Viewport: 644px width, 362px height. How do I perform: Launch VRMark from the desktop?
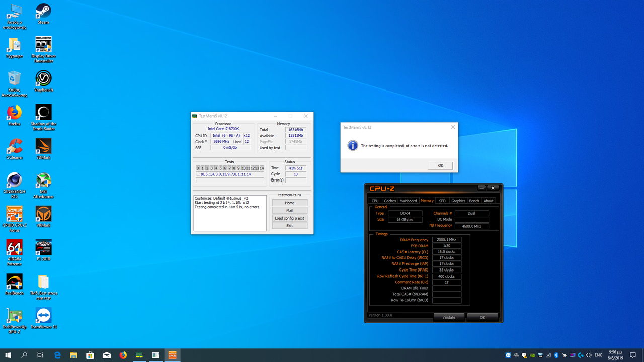[43, 217]
